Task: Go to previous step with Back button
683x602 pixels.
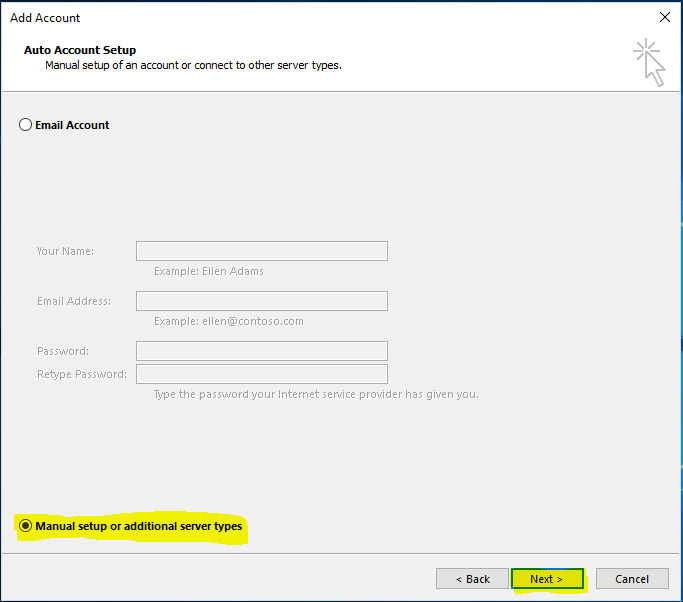Action: tap(472, 579)
